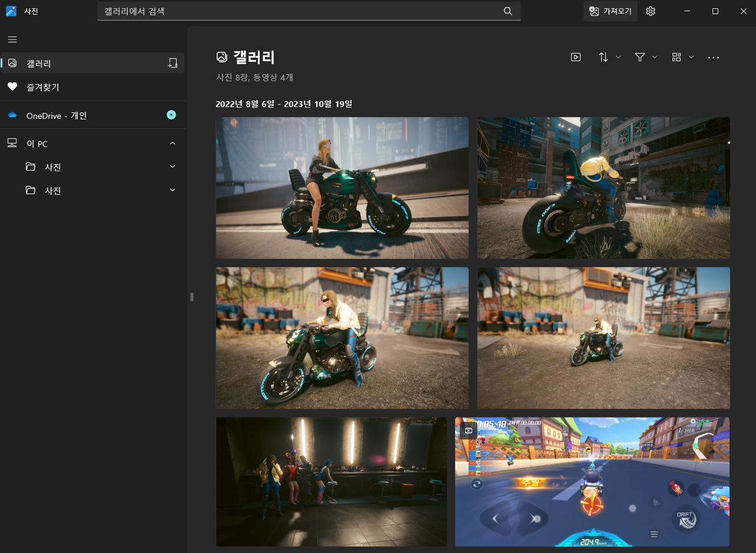Expand the second 사진 folder chevron
Screen dimensions: 756x553
173,191
